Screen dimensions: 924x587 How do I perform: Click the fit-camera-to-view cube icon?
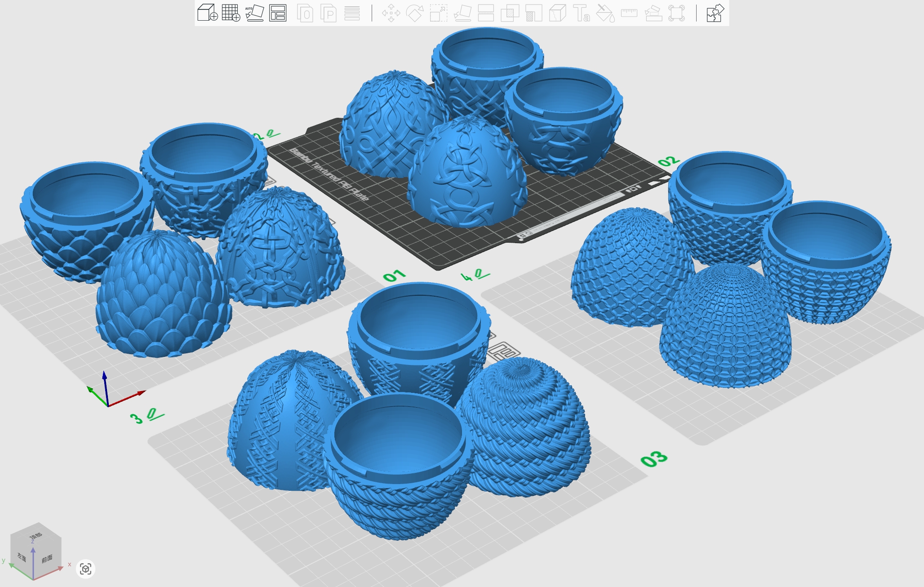pos(85,569)
